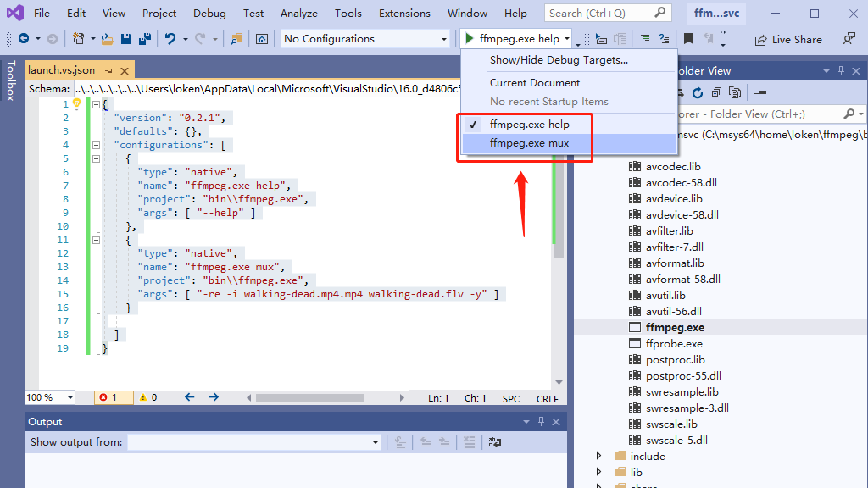Open the Send Feedback icon
Screen dimensions: 868x488
849,39
